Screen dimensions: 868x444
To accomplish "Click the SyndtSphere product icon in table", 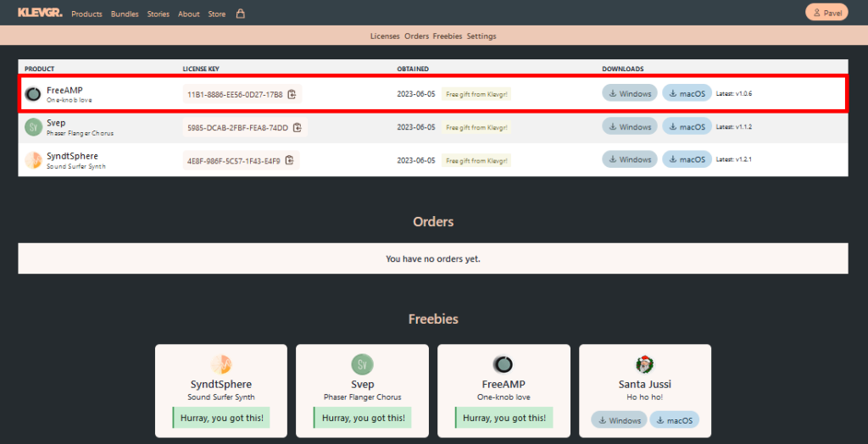I will [33, 160].
